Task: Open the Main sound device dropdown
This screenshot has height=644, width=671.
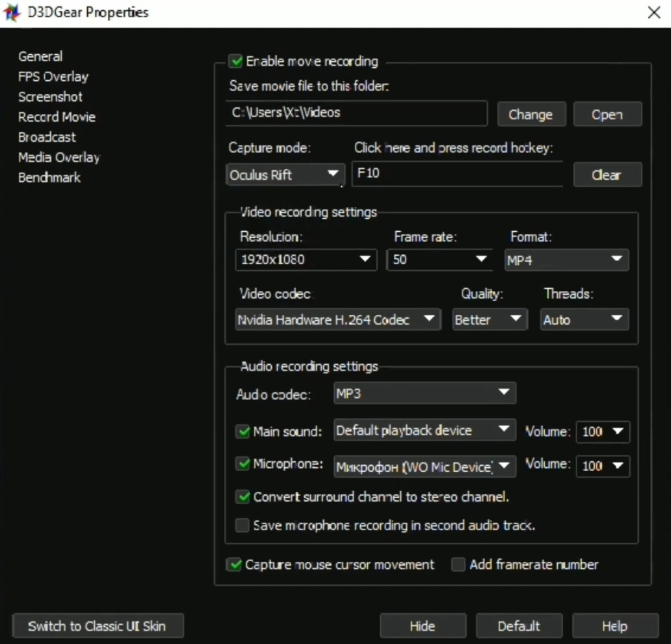Action: point(425,431)
